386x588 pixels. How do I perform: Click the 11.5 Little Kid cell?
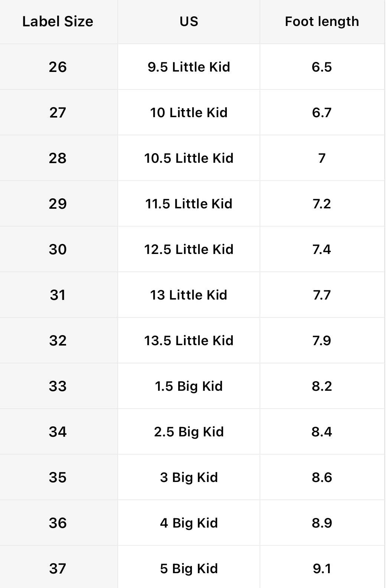[x=189, y=204]
